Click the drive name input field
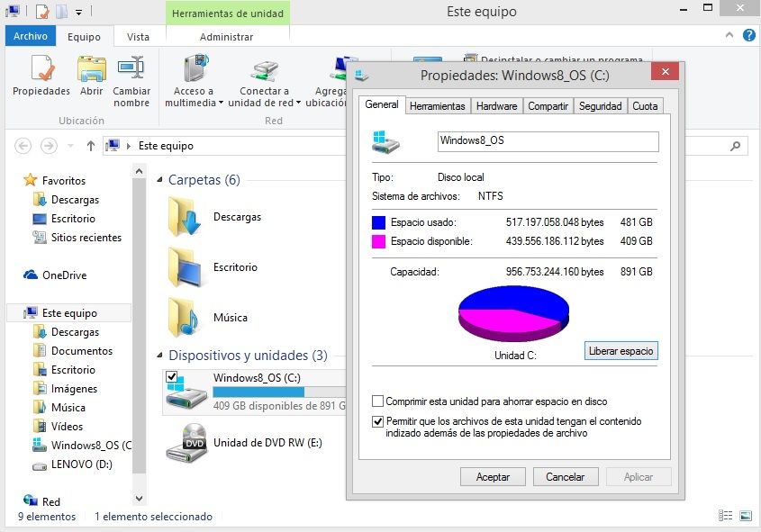 [548, 141]
